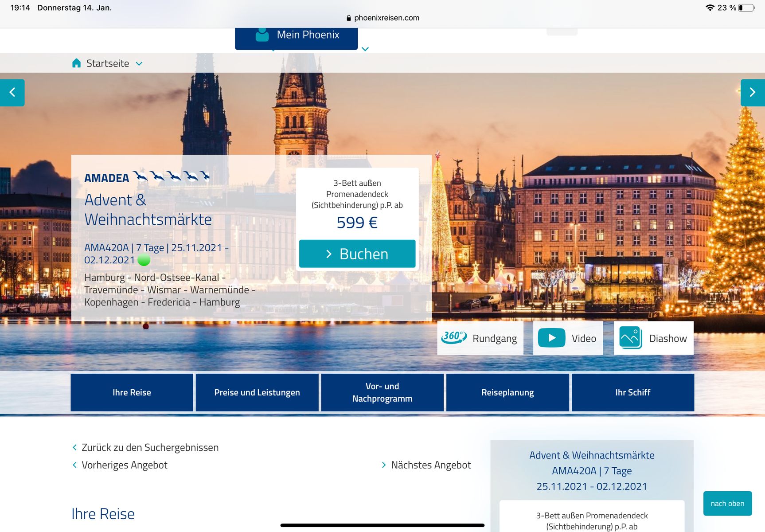Image resolution: width=765 pixels, height=532 pixels.
Task: Open the Diashow picture icon
Action: pos(630,338)
